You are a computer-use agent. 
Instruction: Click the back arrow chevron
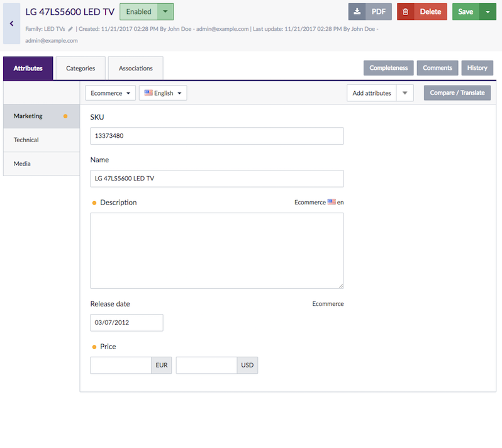(11, 23)
